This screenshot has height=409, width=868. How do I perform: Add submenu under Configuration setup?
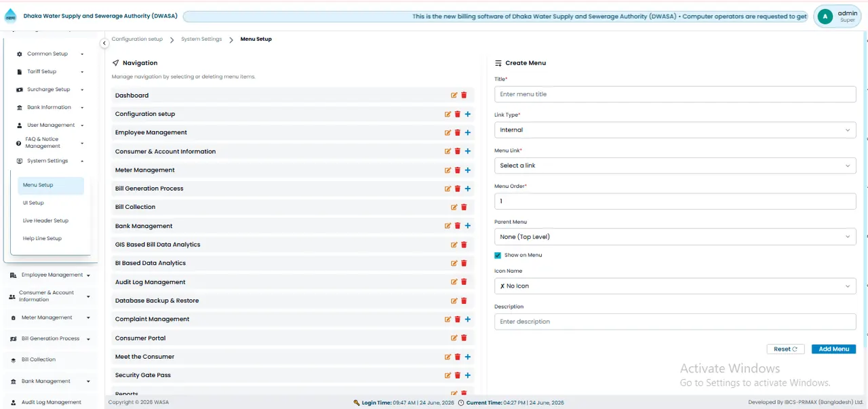point(468,114)
